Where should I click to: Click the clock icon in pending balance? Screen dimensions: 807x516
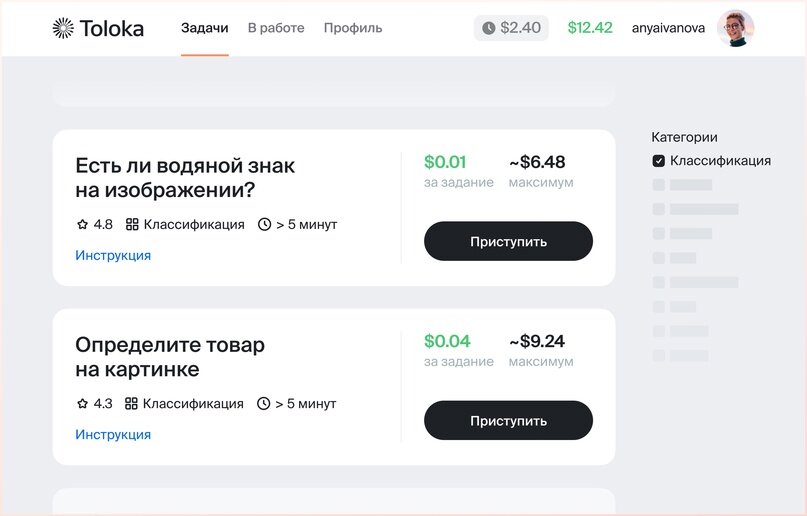coord(488,28)
